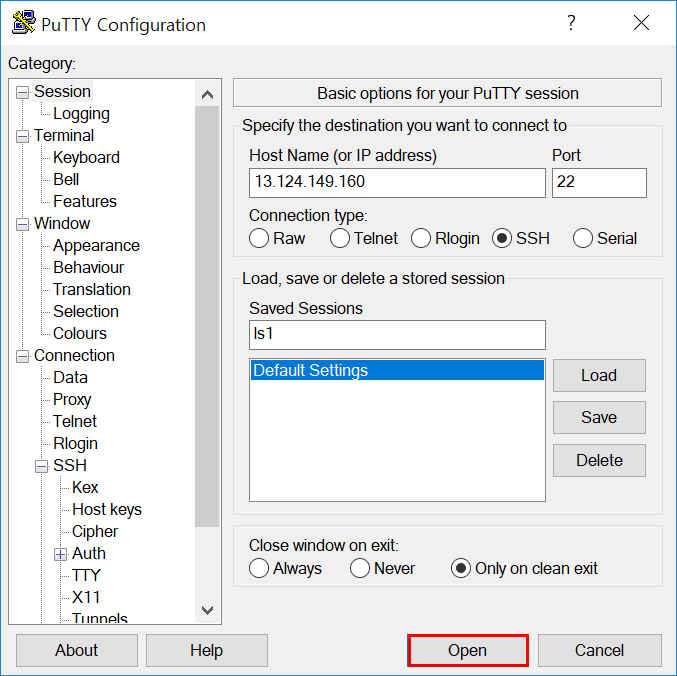The width and height of the screenshot is (677, 676).
Task: Collapse the Terminal tree node
Action: pos(22,136)
